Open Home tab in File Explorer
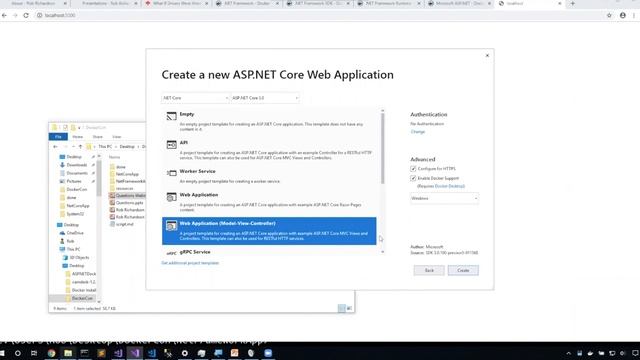Screen dimensions: 640x360 coord(78,137)
